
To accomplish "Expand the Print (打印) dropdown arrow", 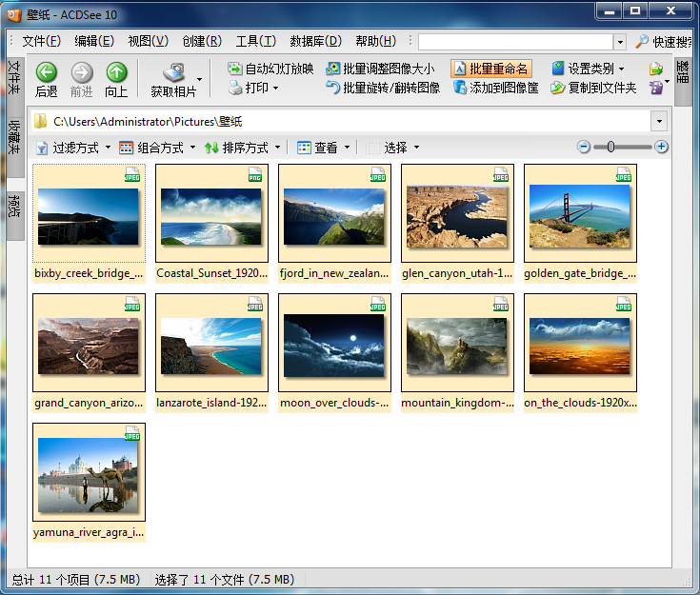I will (276, 88).
